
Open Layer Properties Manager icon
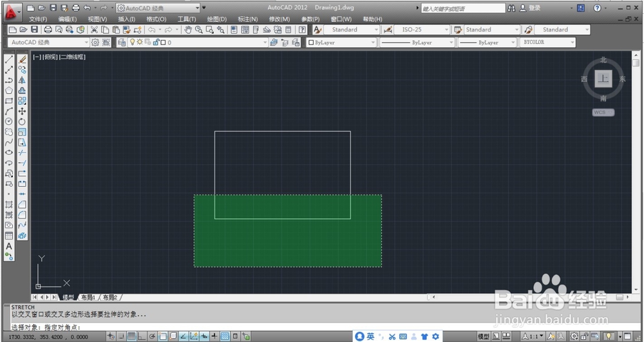pyautogui.click(x=122, y=43)
